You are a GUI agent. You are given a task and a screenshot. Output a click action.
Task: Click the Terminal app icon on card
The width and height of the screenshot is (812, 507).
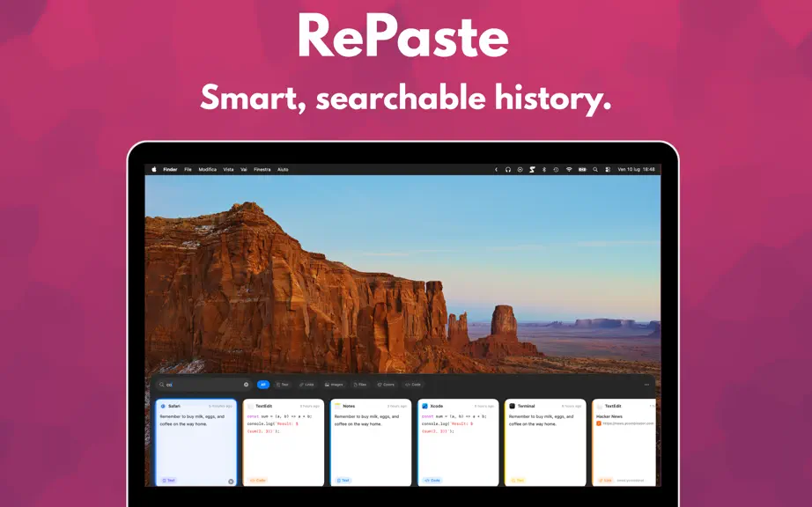coord(513,406)
